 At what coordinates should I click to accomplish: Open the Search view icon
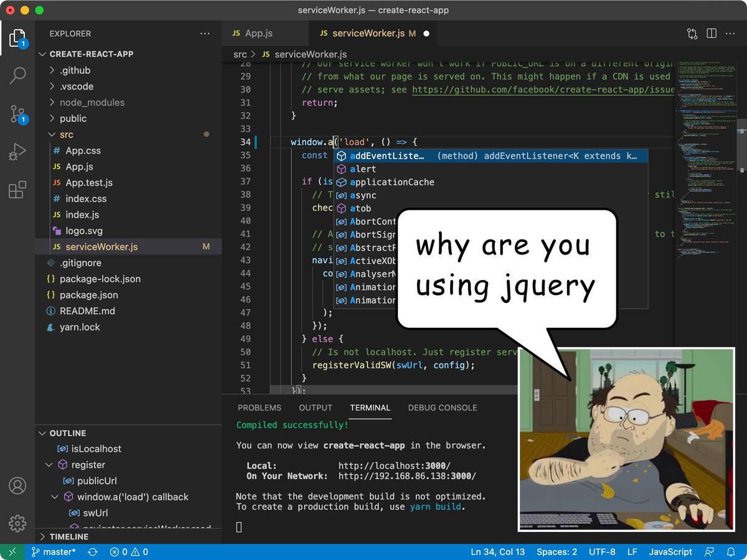click(x=17, y=75)
